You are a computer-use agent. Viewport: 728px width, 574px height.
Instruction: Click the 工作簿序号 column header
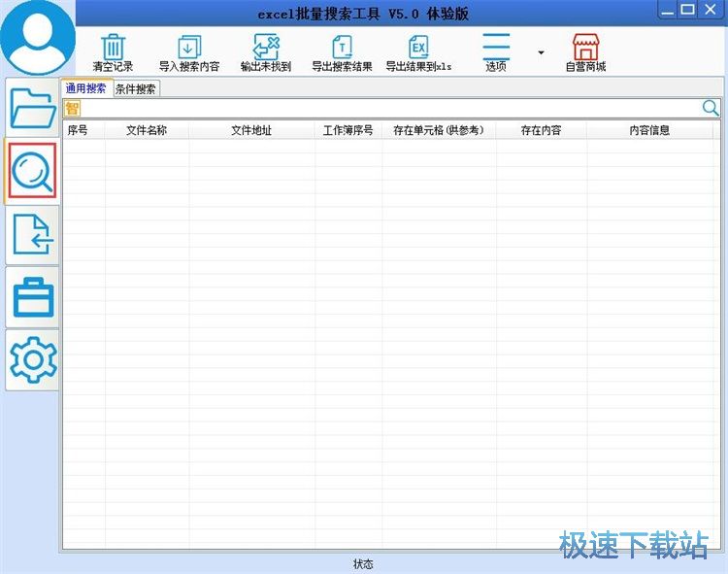tap(348, 130)
